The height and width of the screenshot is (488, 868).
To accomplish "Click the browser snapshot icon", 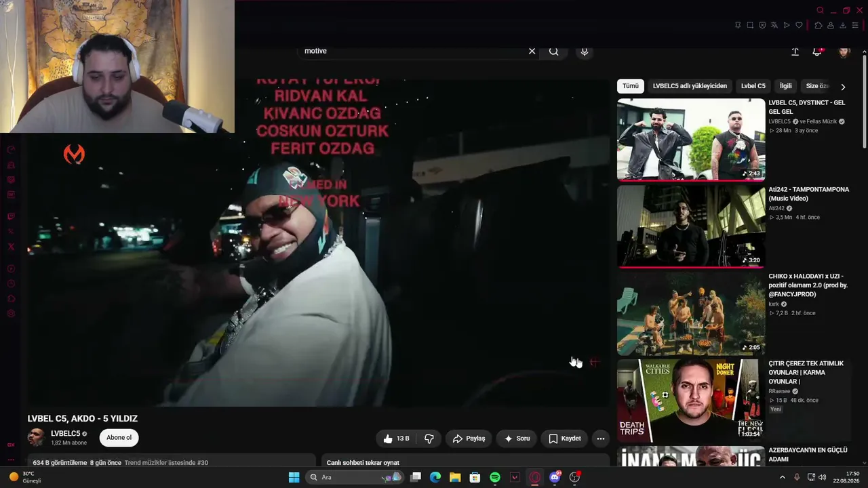I will click(750, 25).
